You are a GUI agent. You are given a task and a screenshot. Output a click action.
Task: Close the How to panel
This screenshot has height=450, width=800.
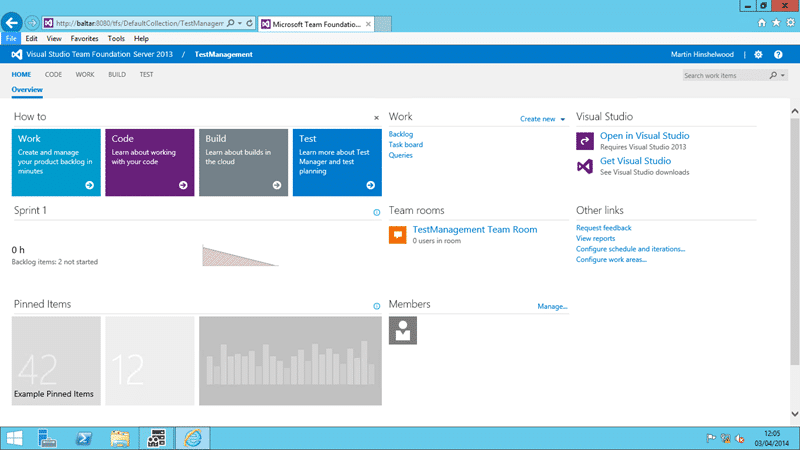377,118
